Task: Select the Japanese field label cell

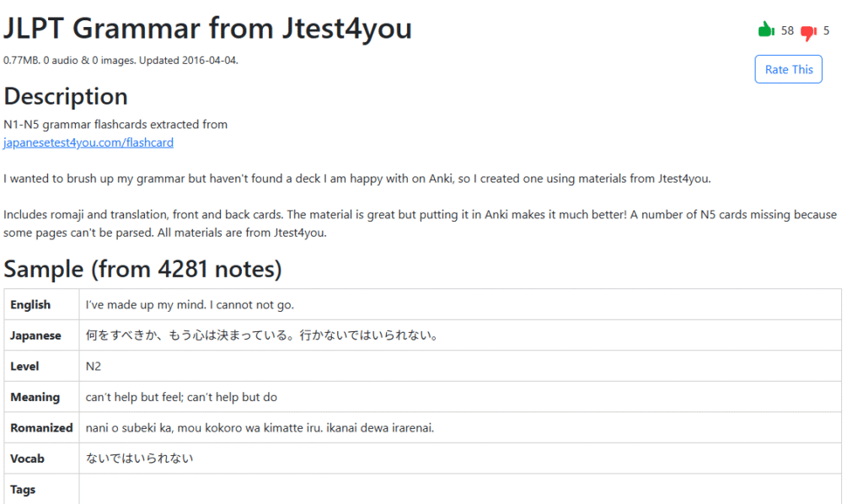Action: [x=42, y=335]
